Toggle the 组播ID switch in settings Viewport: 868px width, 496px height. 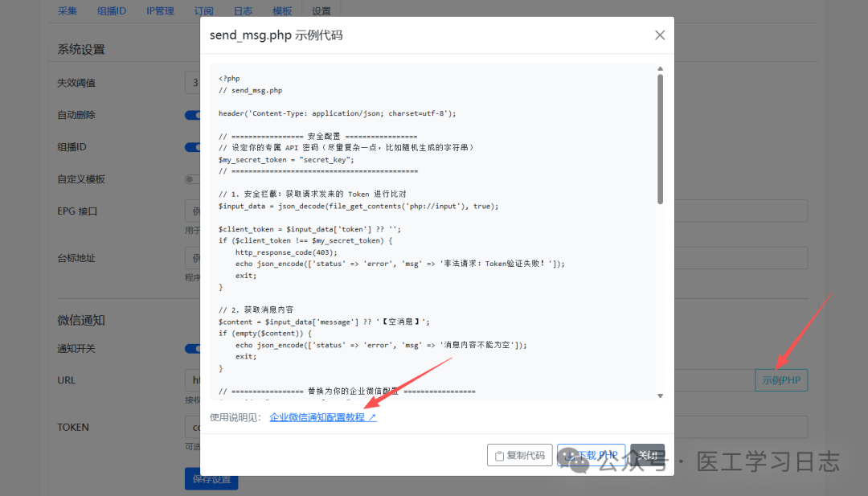tap(193, 147)
